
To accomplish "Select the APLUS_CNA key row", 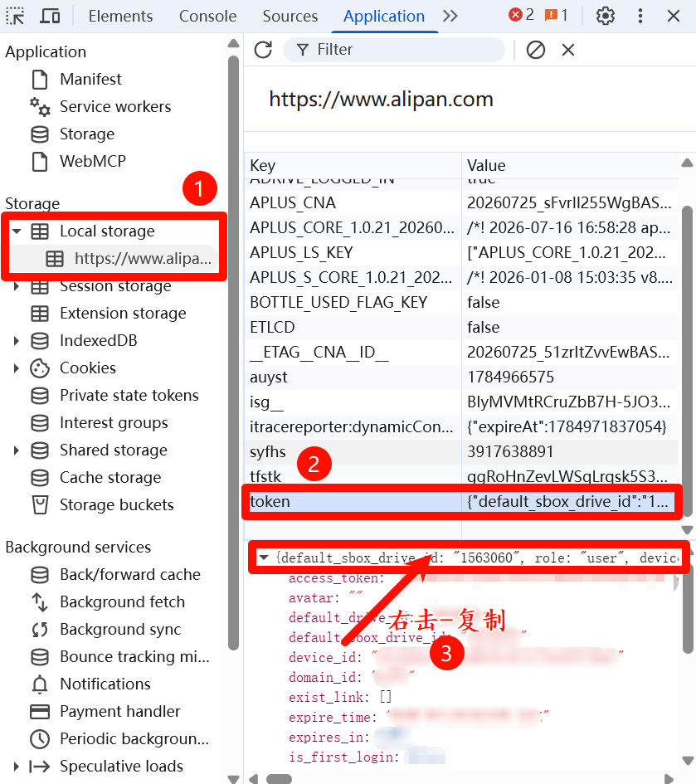I will (x=461, y=203).
